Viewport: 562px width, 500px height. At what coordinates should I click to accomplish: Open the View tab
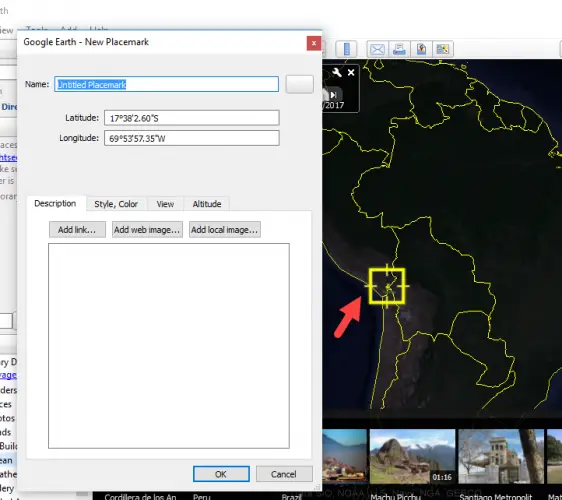click(165, 204)
